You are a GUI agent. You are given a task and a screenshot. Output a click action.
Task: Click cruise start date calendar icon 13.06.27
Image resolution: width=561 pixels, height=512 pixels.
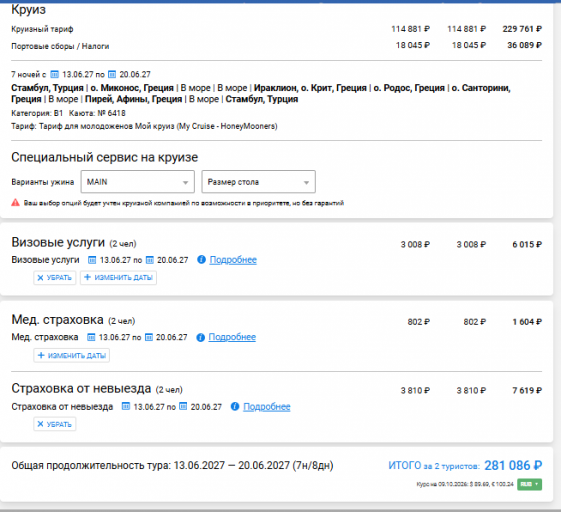54,74
